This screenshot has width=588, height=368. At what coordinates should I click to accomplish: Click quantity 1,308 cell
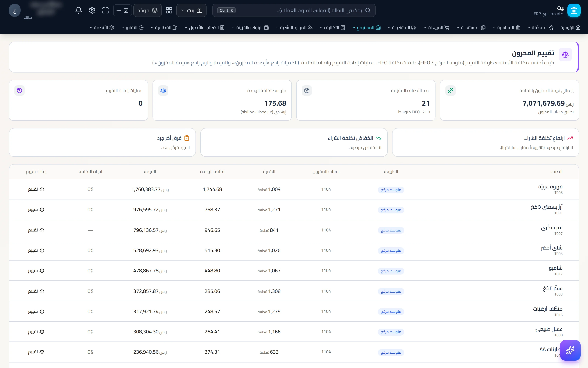(x=269, y=291)
